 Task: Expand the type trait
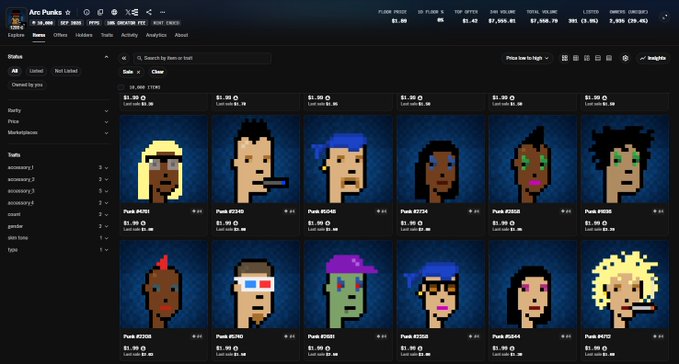pyautogui.click(x=58, y=250)
